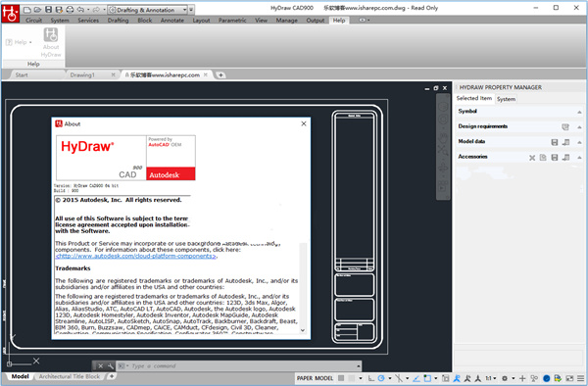
Task: Click the Model data save icon
Action: point(555,142)
